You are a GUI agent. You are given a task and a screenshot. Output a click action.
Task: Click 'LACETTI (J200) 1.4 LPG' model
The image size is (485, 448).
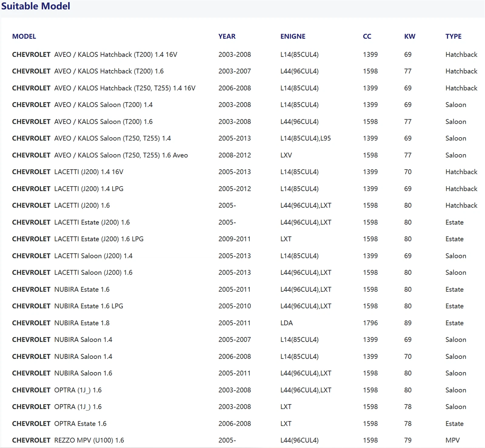pyautogui.click(x=89, y=189)
